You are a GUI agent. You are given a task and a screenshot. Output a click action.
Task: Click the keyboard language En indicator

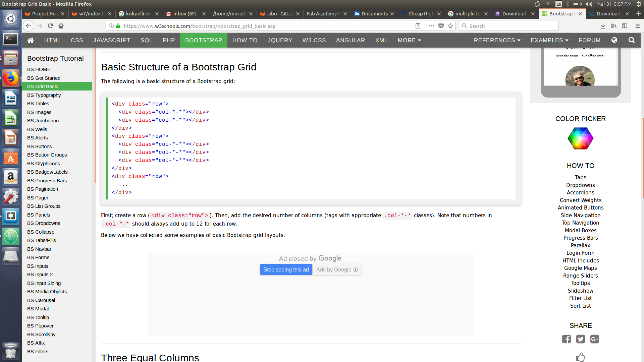click(x=558, y=4)
